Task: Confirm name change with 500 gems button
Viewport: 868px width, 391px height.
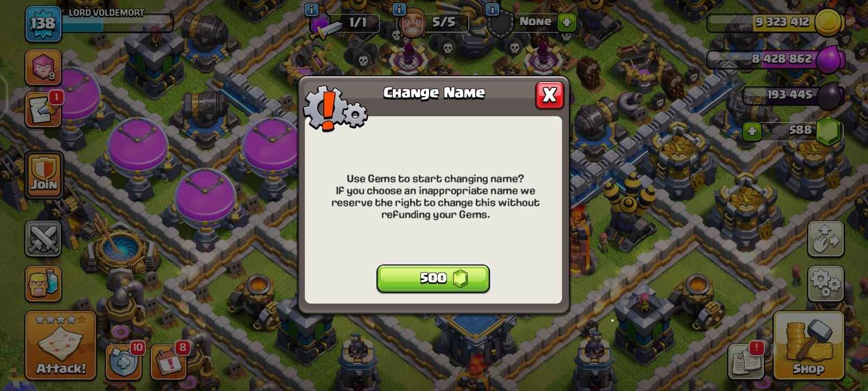Action: 433,279
